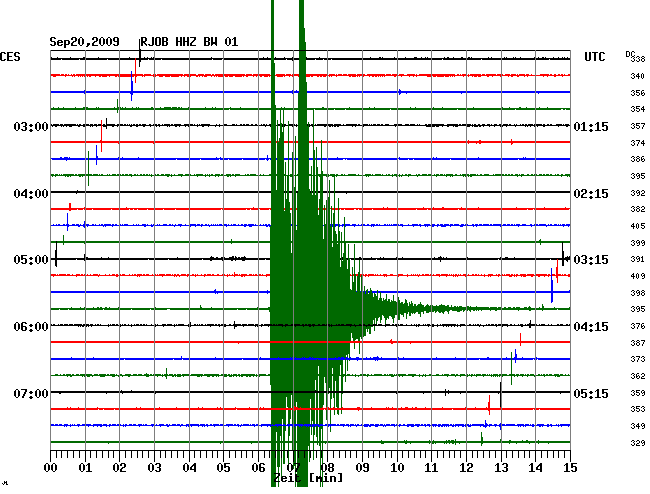Select minute tick label 09 on time axis
Viewport: 650px width, 494px height.
[362, 468]
